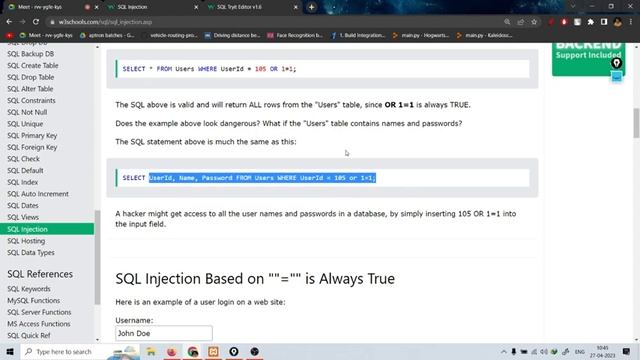Go to SQL Auto Increment lesson
This screenshot has width=640, height=360.
[38, 194]
